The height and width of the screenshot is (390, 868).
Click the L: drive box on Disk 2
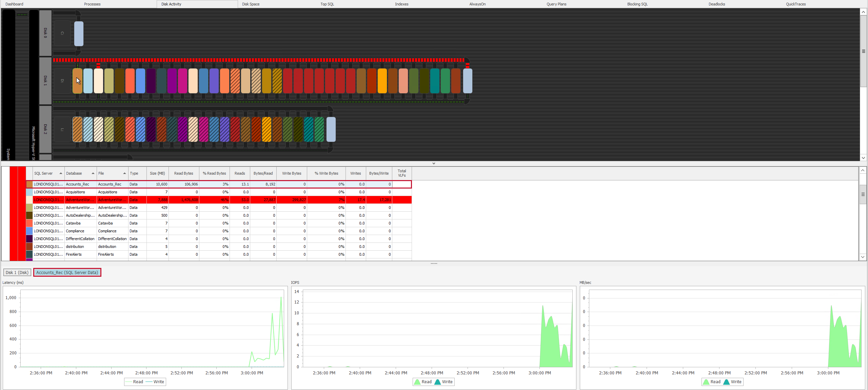pyautogui.click(x=62, y=130)
